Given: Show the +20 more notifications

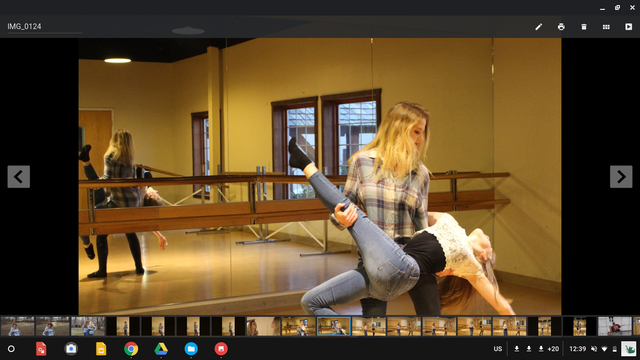Looking at the screenshot, I should pos(553,349).
